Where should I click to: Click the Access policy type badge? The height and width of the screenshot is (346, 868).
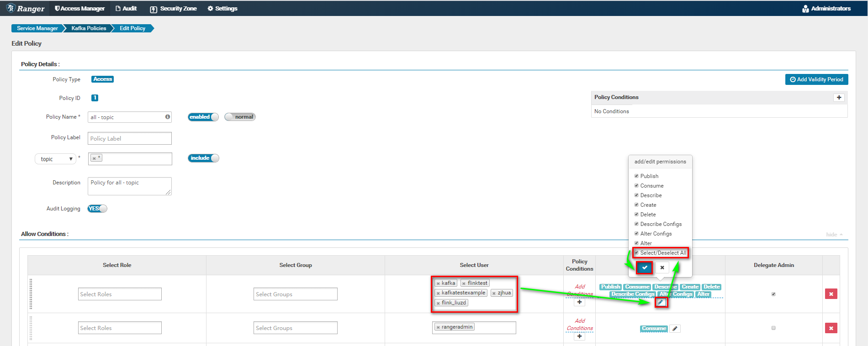click(x=103, y=79)
